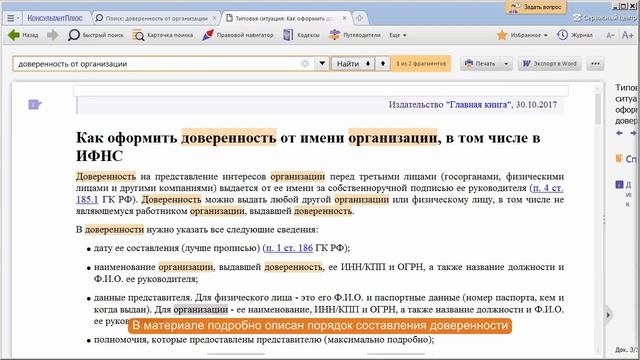This screenshot has height=360, width=640.
Task: Click the '1 из 2 фрагментов' indicator
Action: click(421, 64)
